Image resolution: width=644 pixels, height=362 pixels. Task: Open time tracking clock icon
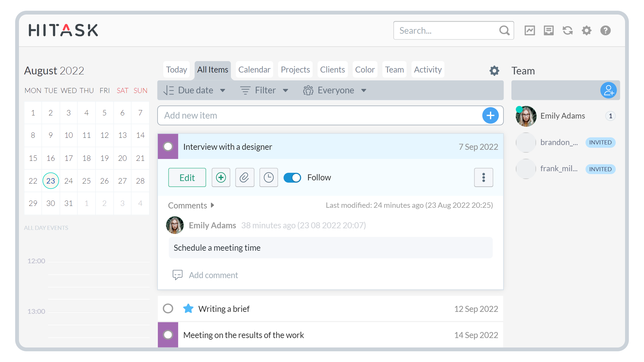[269, 178]
